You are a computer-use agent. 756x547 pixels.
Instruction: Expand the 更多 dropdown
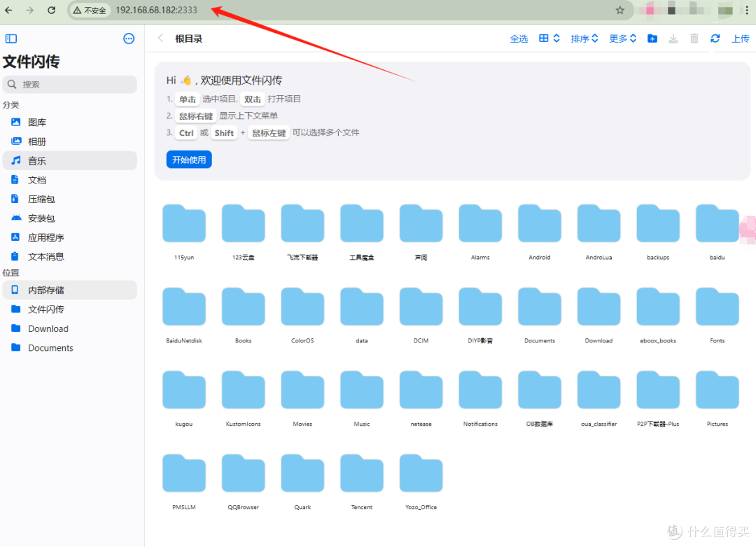(623, 39)
